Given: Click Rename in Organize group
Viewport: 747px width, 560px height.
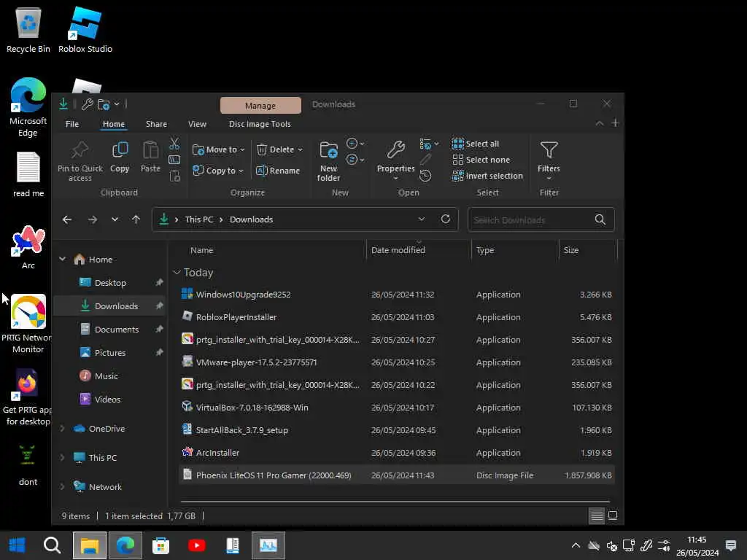Looking at the screenshot, I should coord(278,171).
